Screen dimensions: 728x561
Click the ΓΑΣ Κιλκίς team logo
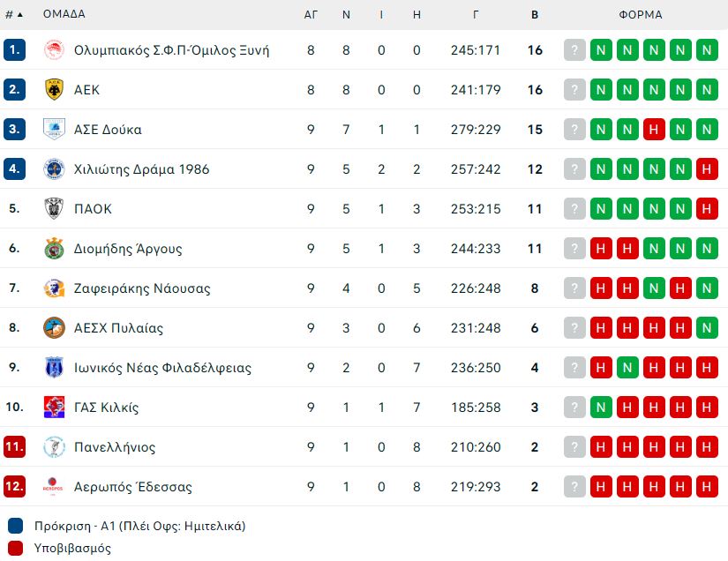(54, 407)
